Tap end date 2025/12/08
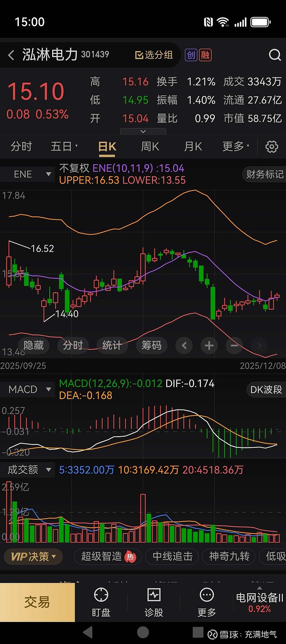 click(x=263, y=366)
